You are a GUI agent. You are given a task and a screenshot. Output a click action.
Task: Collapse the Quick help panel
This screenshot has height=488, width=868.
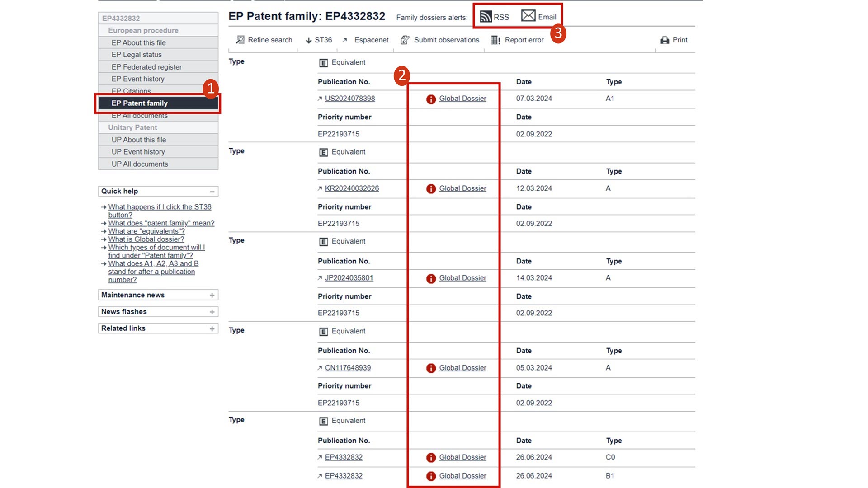coord(212,192)
